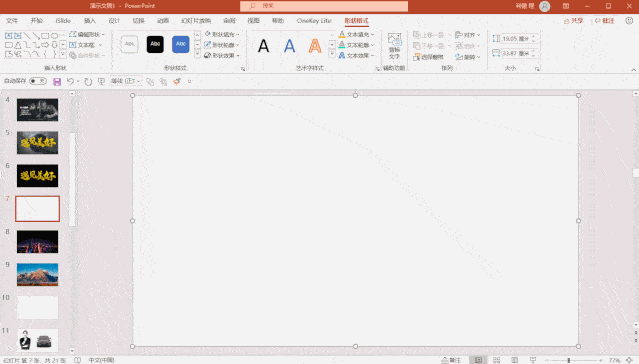Click the Comments (批注) button
This screenshot has height=364, width=639.
pos(604,20)
